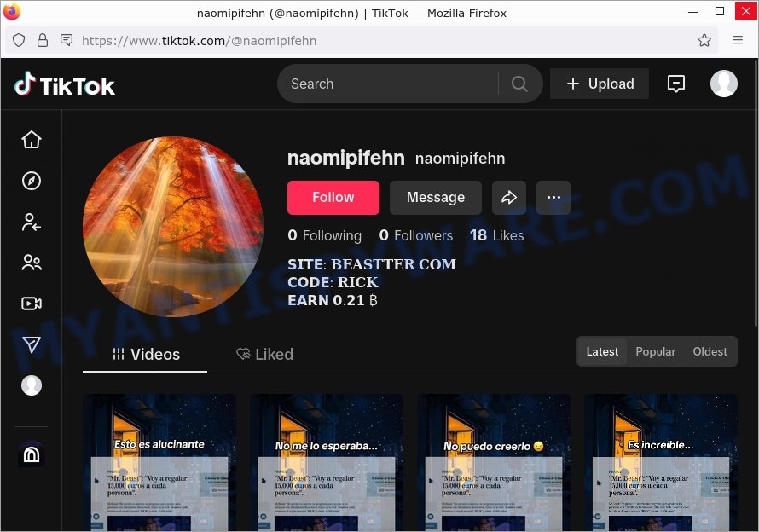Viewport: 759px width, 532px height.
Task: Open the Messages paper plane icon
Action: 32,344
